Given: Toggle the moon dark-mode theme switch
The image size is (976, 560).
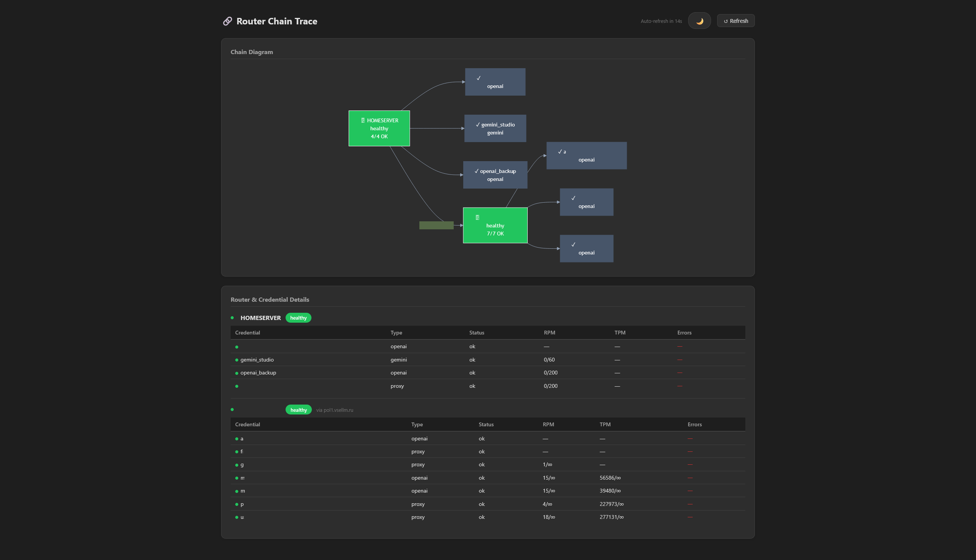Looking at the screenshot, I should click(x=699, y=21).
